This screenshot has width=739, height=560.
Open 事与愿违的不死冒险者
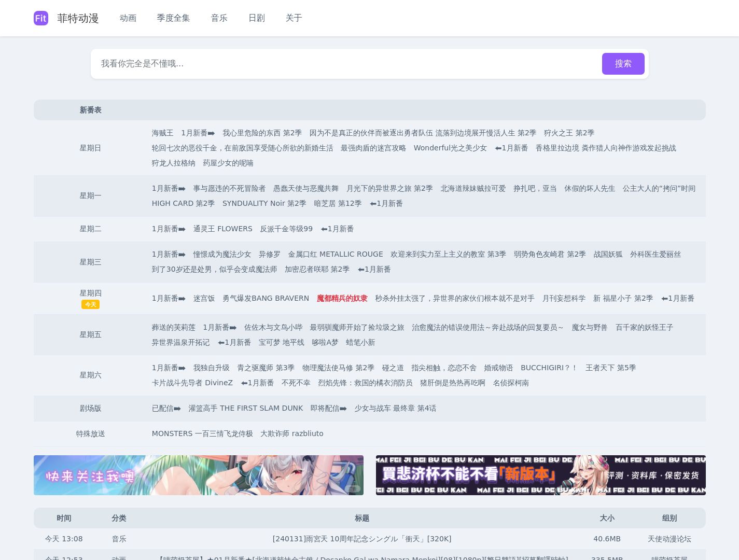(229, 189)
